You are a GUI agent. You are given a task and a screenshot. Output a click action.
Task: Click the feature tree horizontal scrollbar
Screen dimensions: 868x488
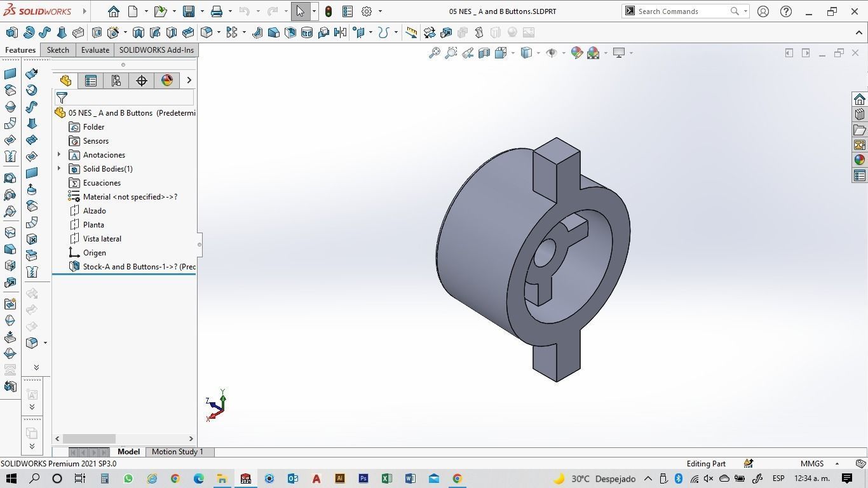(x=89, y=438)
